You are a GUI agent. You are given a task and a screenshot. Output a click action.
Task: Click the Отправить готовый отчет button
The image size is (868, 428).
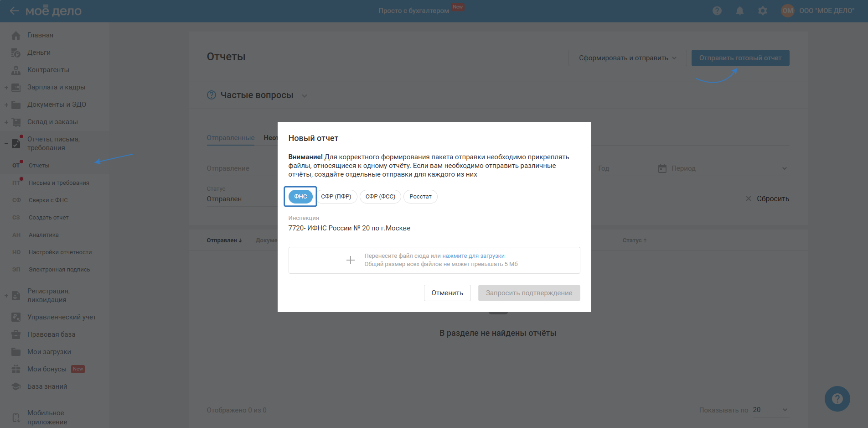[740, 58]
